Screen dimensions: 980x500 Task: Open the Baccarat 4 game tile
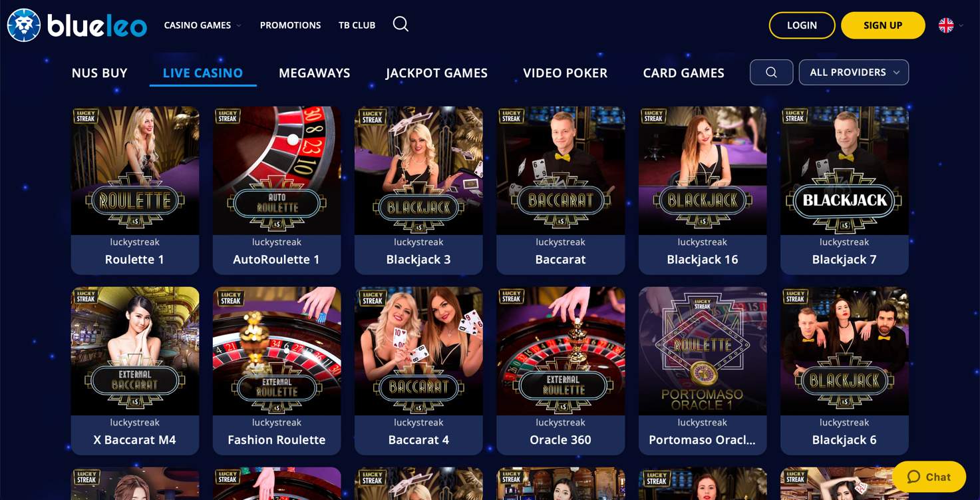418,371
